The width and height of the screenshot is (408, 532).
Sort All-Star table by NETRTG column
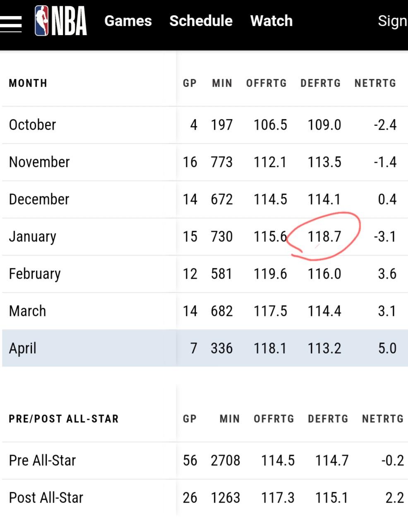click(x=383, y=419)
